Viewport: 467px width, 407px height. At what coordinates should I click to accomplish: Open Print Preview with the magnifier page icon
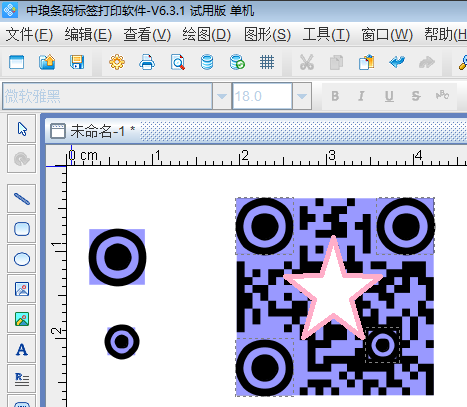(178, 62)
